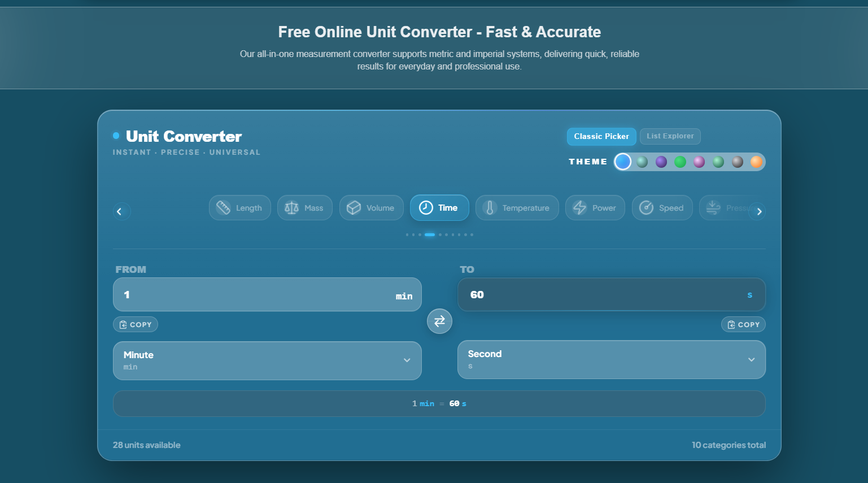Choose the purple theme swatch
868x483 pixels.
[x=661, y=162]
